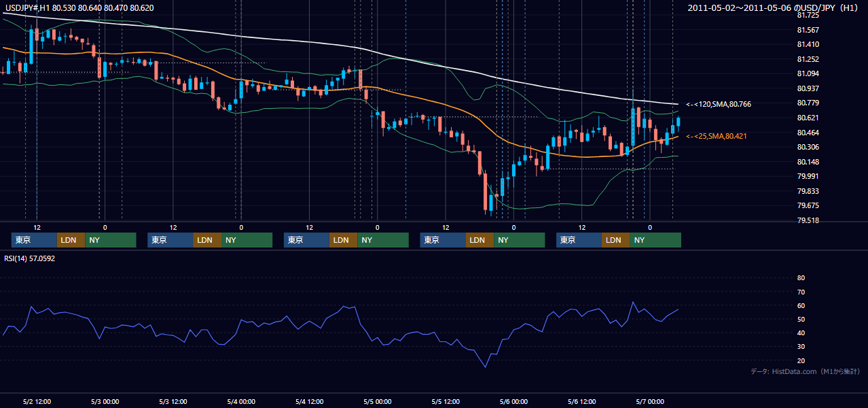Click RSI scale value 60
The width and height of the screenshot is (868, 408).
(x=801, y=305)
